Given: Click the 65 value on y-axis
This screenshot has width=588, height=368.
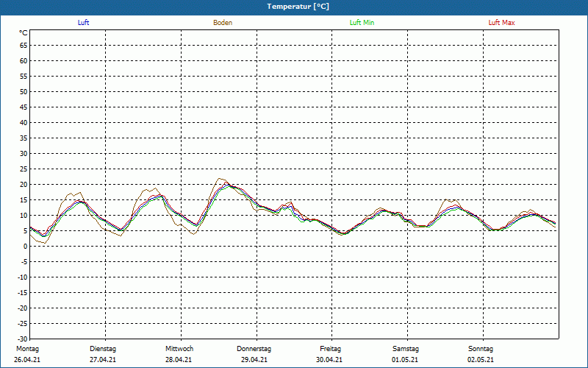Looking at the screenshot, I should 24,46.
